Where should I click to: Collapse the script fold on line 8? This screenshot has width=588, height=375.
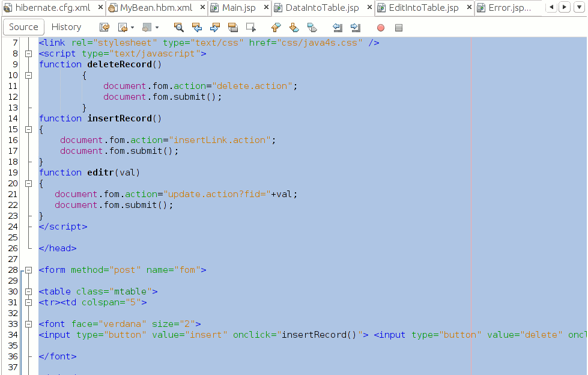click(x=28, y=53)
